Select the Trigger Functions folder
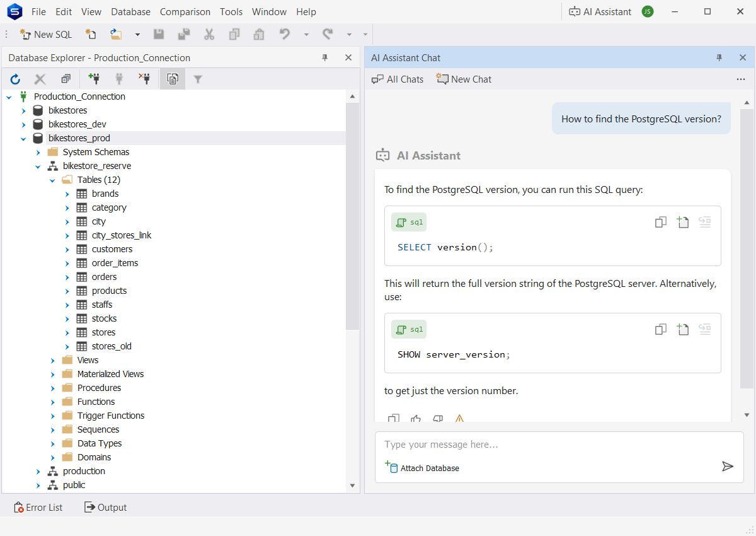This screenshot has height=536, width=756. tap(111, 416)
